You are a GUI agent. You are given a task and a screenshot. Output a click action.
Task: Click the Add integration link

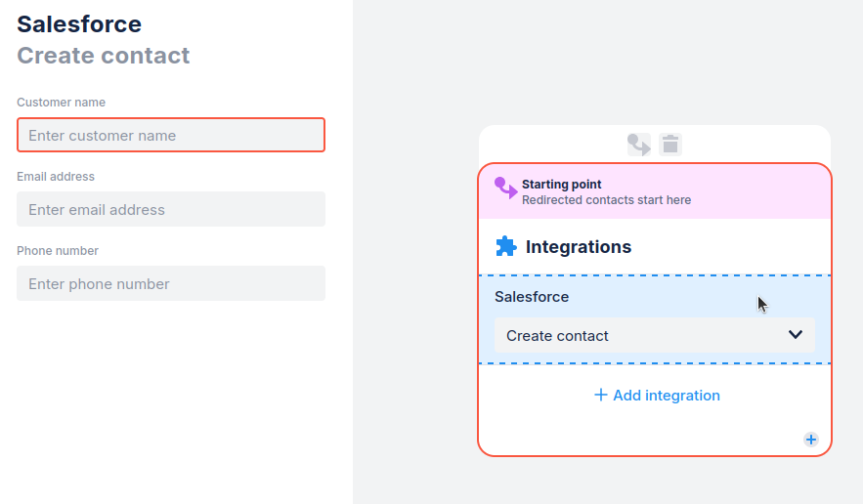coord(656,396)
